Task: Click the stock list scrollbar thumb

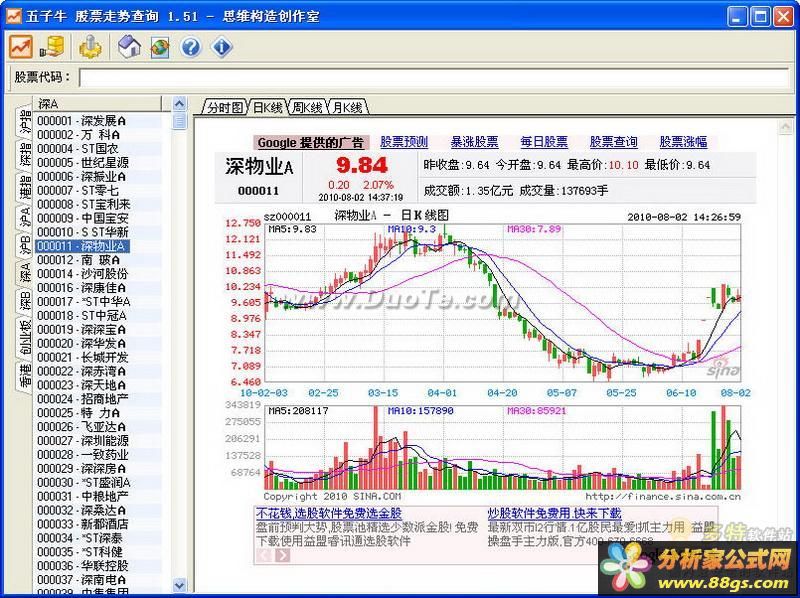Action: point(180,121)
